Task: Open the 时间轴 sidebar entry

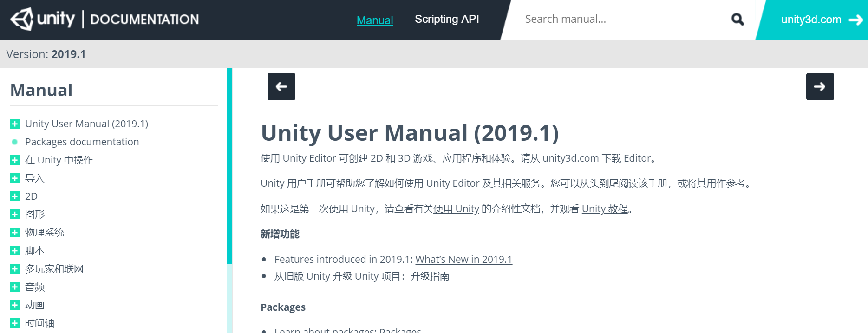Action: [x=39, y=323]
